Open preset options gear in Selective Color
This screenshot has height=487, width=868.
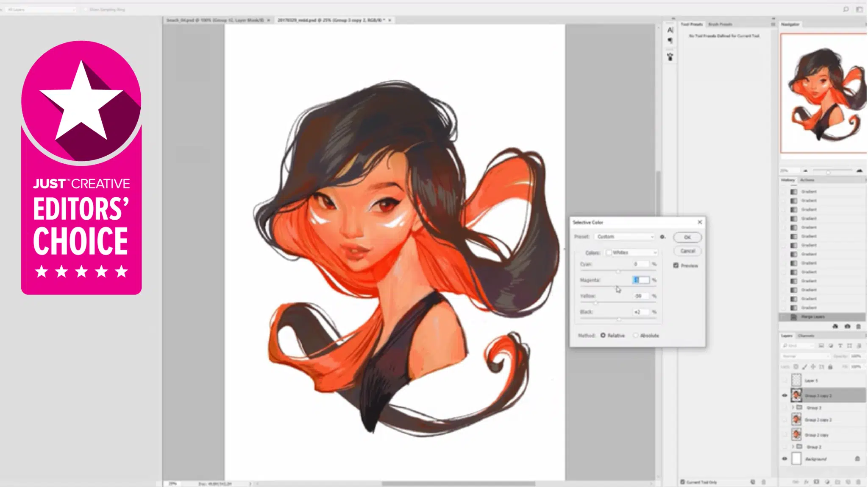(662, 237)
